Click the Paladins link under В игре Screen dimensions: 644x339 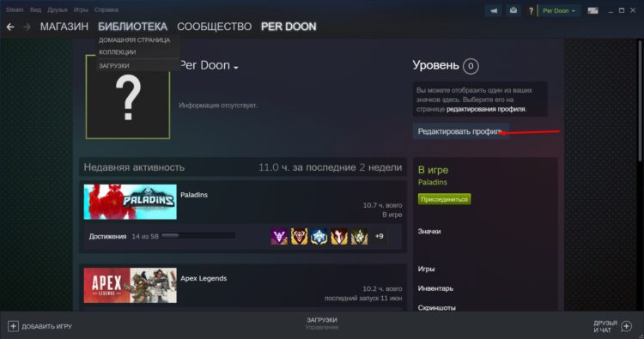tap(433, 182)
